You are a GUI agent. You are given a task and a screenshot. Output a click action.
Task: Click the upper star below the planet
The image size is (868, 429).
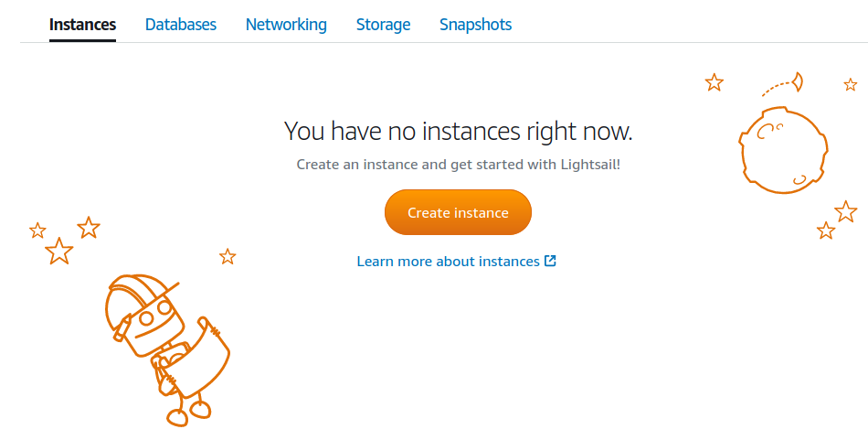[846, 211]
